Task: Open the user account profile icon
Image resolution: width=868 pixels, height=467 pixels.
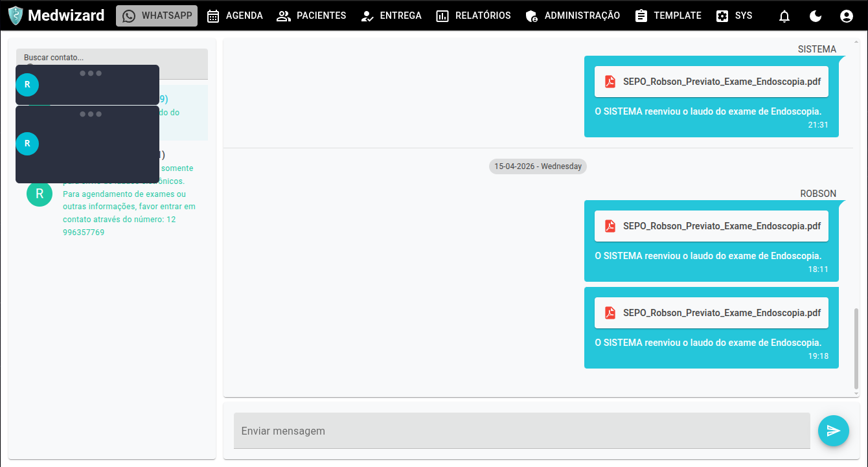Action: [x=847, y=16]
